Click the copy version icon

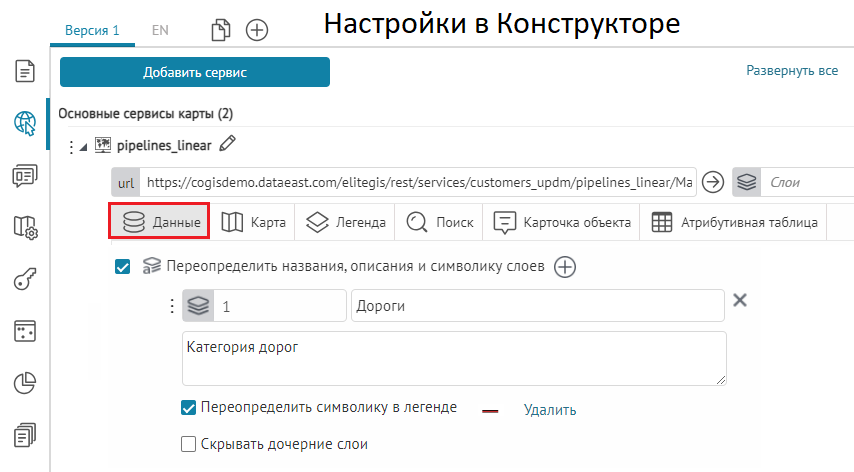221,30
